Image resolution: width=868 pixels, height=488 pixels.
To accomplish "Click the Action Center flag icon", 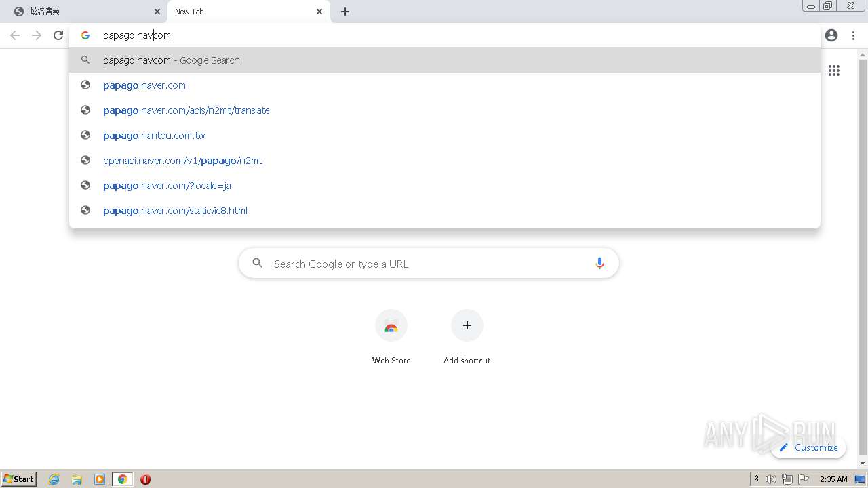I will tap(804, 479).
